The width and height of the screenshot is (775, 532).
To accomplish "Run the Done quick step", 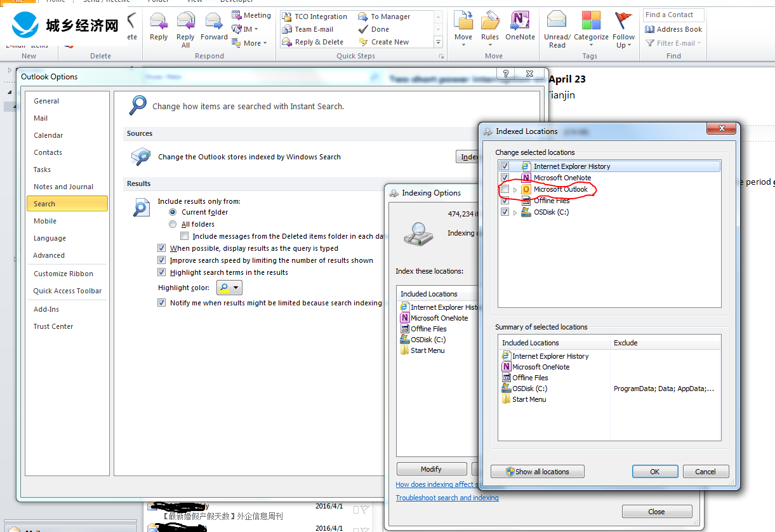I will (x=374, y=29).
